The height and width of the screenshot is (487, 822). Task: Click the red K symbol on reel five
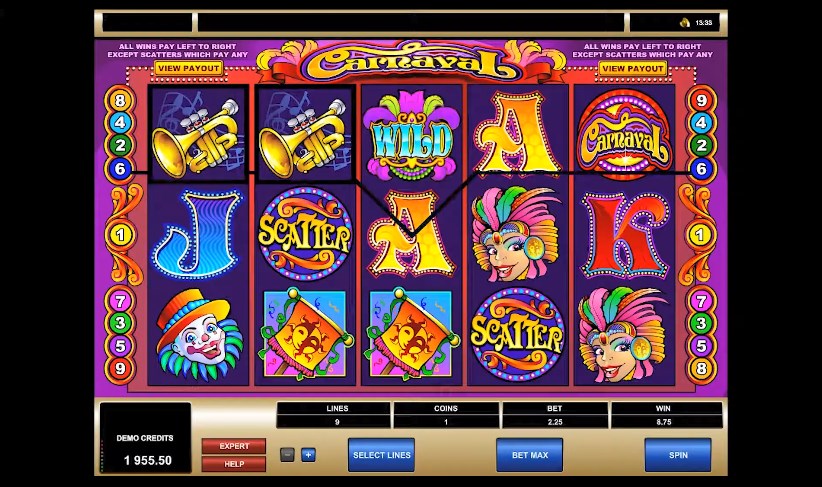click(x=625, y=234)
